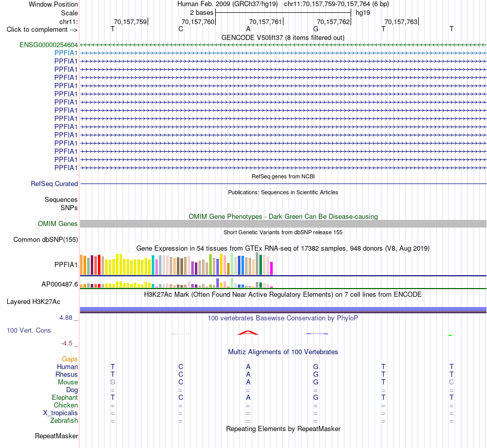Screen dimensions: 487x448
Task: Click the magenta last bar in PPFIA1 chart
Action: [272, 268]
